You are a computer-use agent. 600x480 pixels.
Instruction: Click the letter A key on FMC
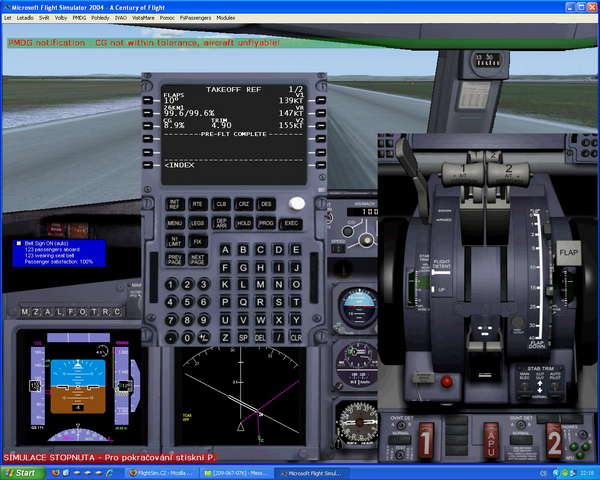tap(225, 250)
